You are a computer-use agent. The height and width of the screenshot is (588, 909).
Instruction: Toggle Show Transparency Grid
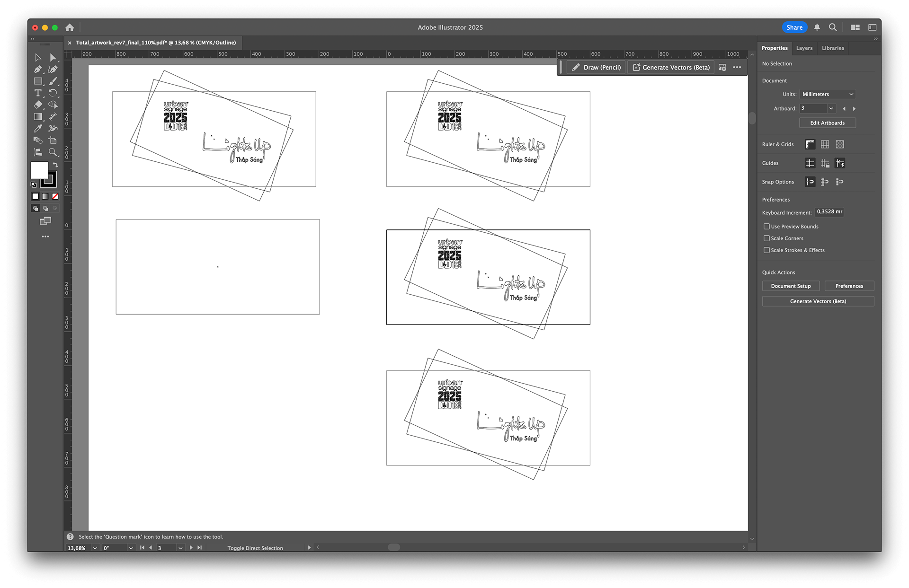point(840,144)
